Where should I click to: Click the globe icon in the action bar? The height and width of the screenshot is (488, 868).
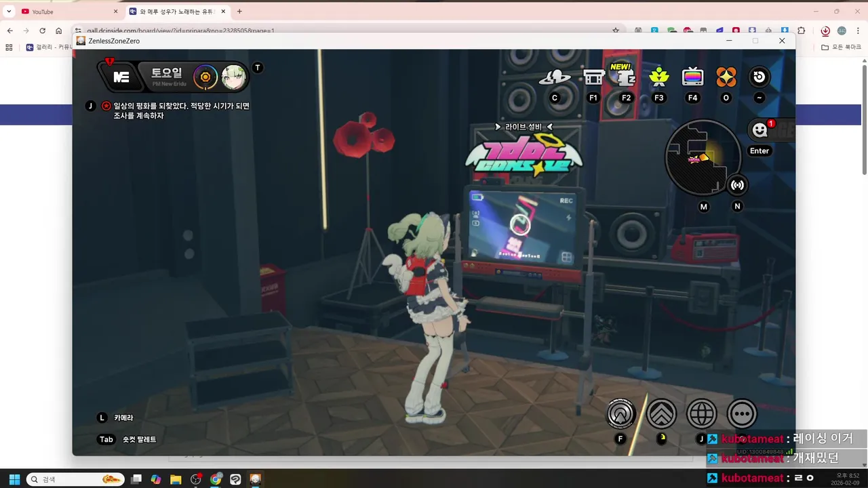702,413
